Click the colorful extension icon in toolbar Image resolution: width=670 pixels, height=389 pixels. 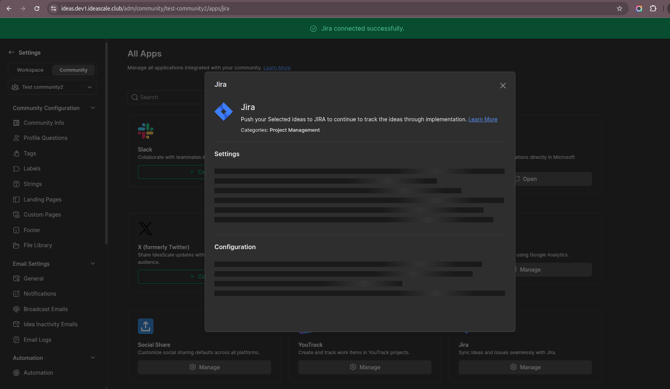pyautogui.click(x=639, y=9)
